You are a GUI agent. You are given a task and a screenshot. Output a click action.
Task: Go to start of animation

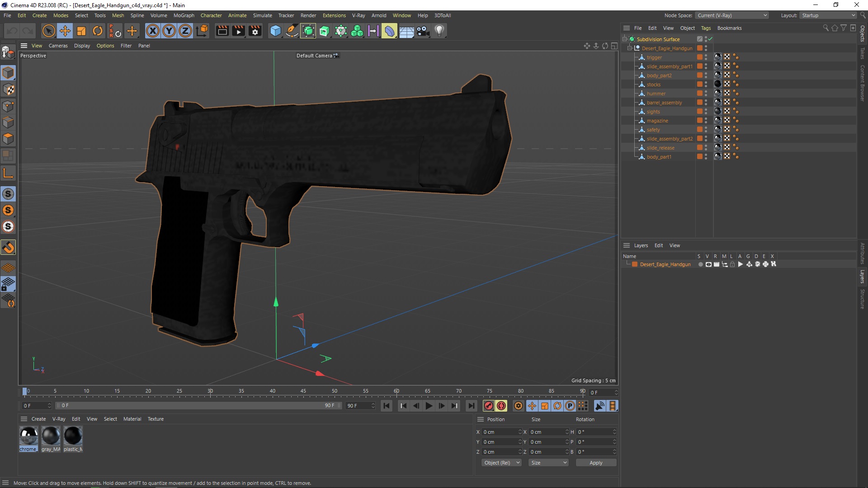click(x=387, y=406)
